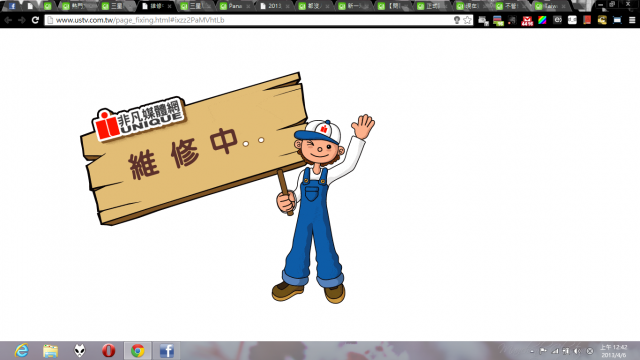This screenshot has width=640, height=360.
Task: Click the rainbow color picker extension
Action: (x=542, y=20)
